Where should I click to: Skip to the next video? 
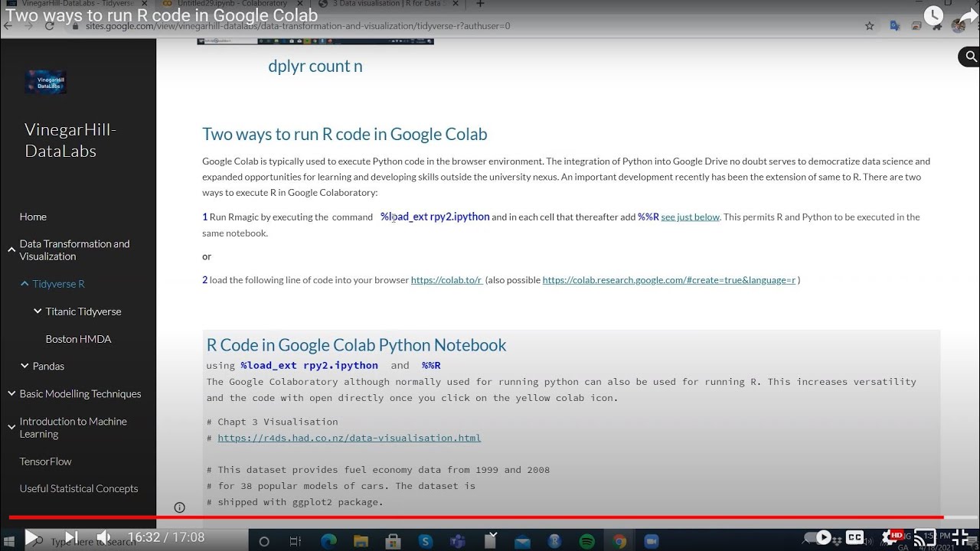point(70,538)
